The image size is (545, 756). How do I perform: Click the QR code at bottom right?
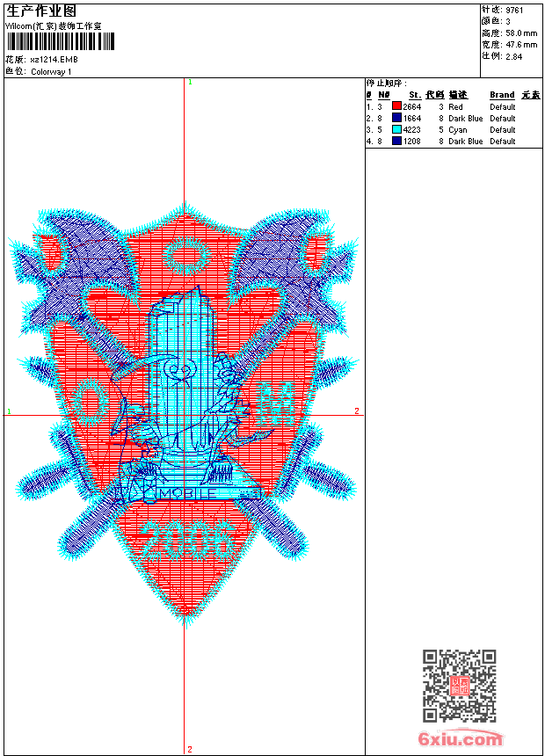coord(460,686)
